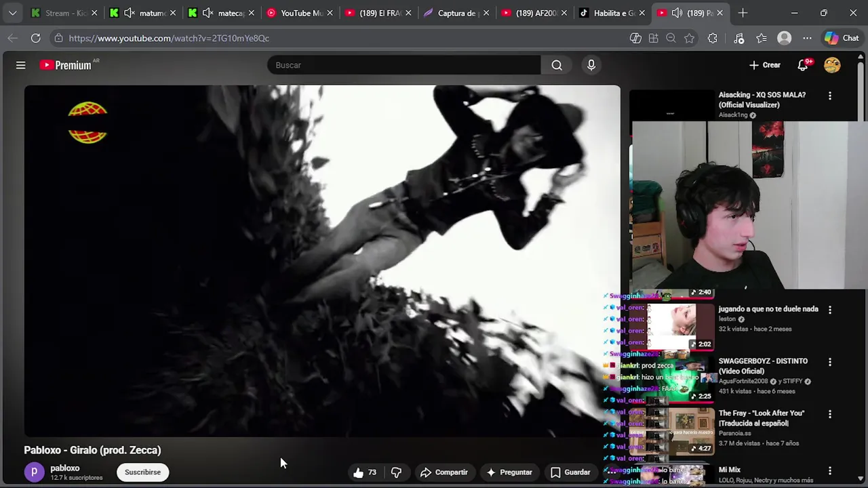868x488 pixels.
Task: Open options for Aisacking XQ SOS MALA video
Action: [x=830, y=96]
